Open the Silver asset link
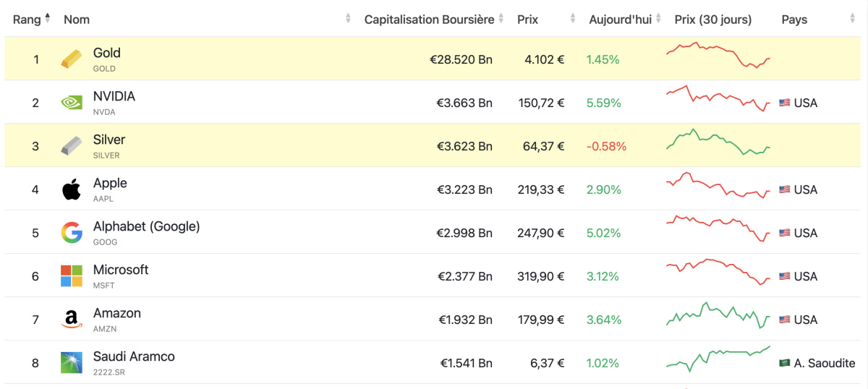868x389 pixels. click(x=109, y=140)
